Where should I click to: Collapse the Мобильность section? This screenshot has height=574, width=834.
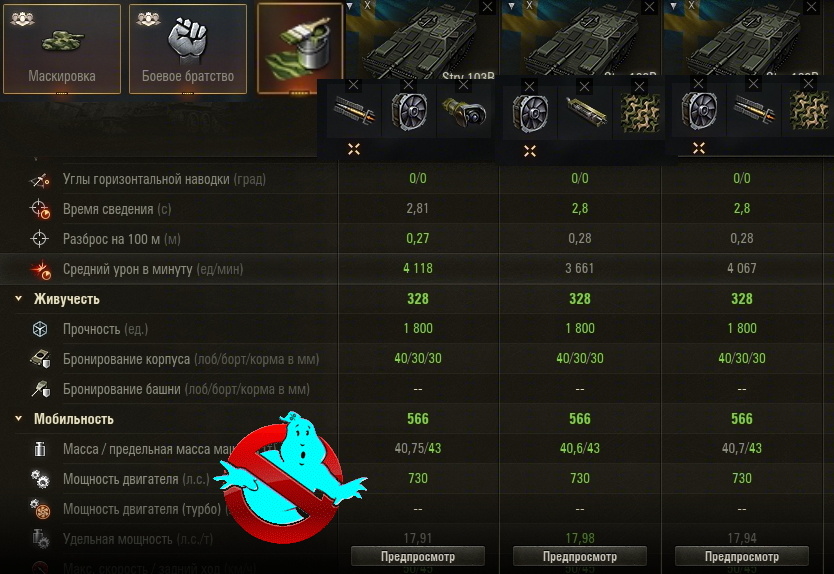(x=19, y=419)
